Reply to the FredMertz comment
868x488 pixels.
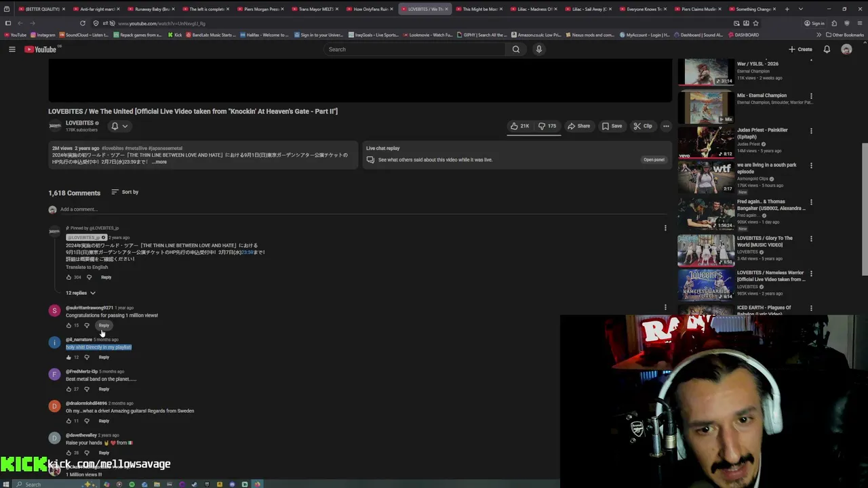click(104, 389)
